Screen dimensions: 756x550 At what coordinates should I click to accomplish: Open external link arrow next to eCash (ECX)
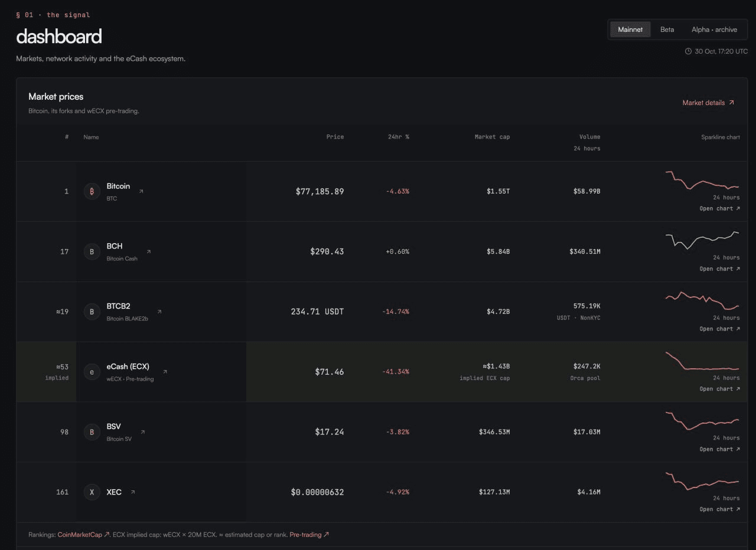pyautogui.click(x=165, y=372)
